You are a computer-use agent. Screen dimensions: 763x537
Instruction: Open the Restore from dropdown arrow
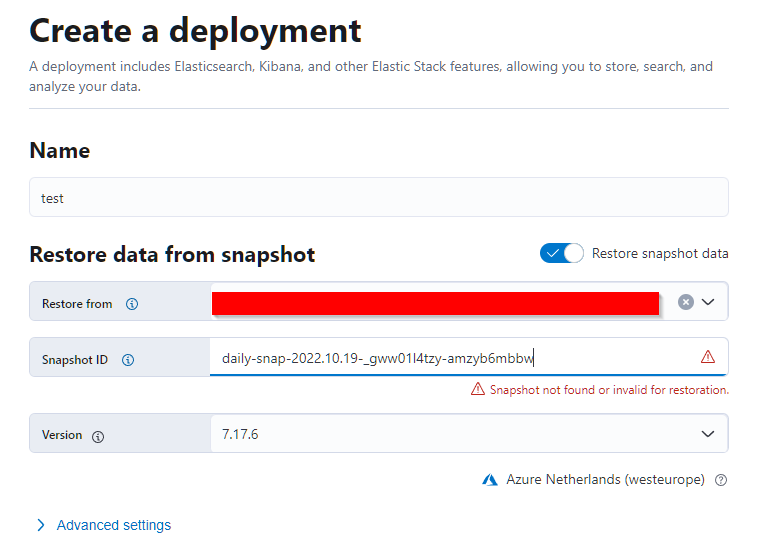click(708, 302)
